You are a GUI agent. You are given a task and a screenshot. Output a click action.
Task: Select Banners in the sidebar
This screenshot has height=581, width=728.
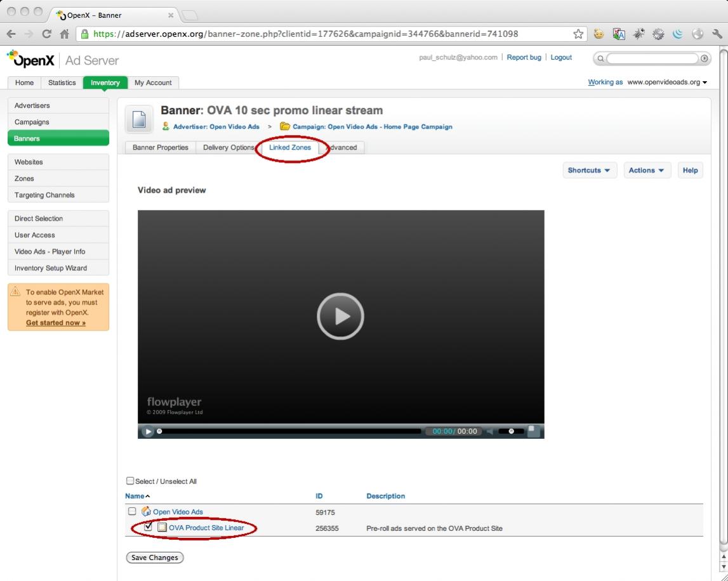pyautogui.click(x=58, y=138)
